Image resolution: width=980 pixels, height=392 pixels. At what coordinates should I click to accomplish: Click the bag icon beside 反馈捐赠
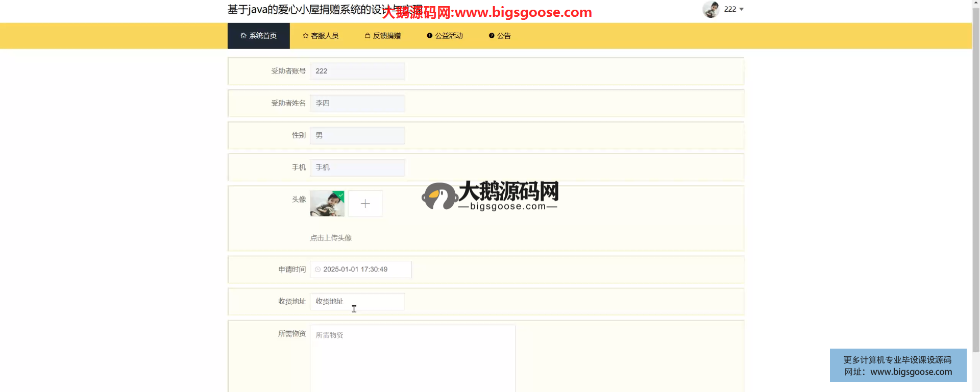point(367,36)
